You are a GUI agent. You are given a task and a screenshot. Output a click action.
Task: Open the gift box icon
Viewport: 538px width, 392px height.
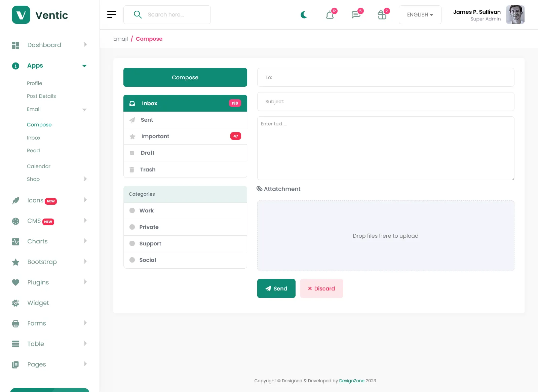tap(382, 15)
